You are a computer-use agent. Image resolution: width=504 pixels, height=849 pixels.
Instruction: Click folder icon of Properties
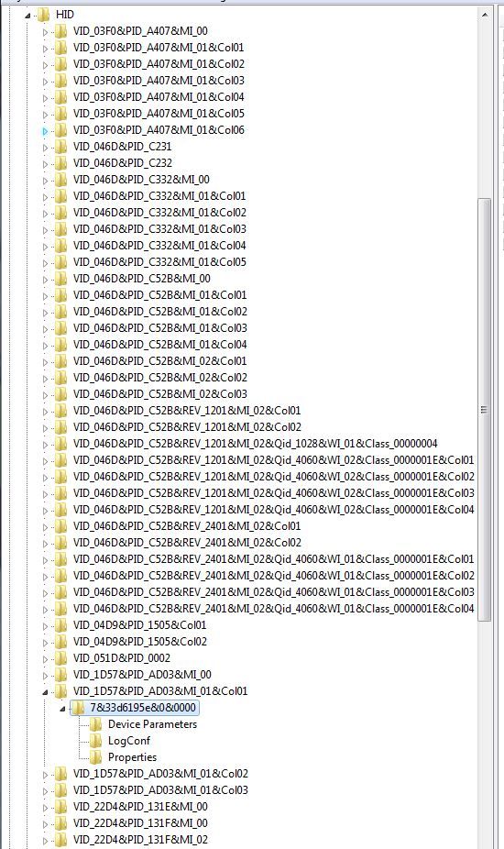95,757
